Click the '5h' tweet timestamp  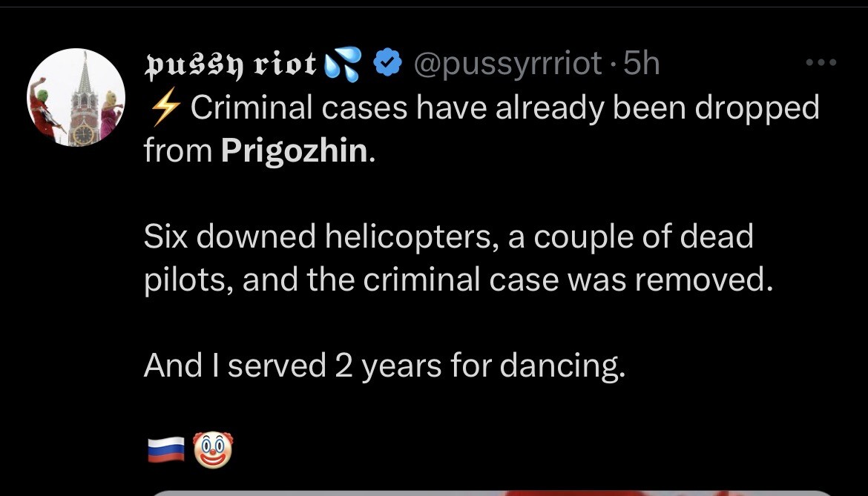coord(641,65)
